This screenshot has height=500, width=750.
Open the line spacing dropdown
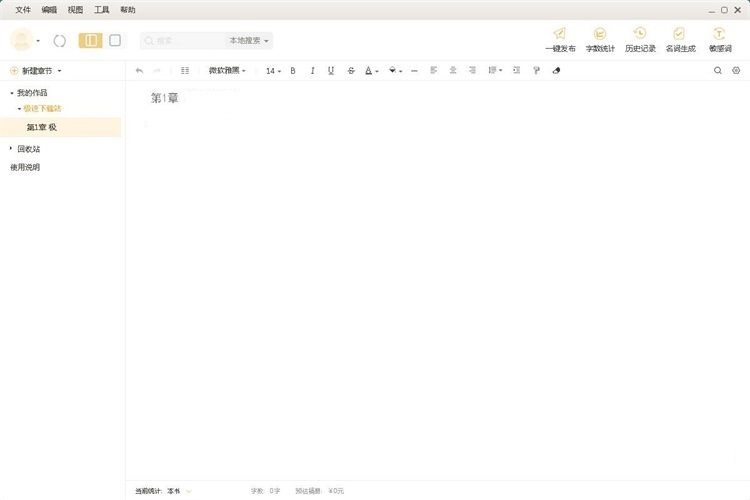(x=495, y=70)
